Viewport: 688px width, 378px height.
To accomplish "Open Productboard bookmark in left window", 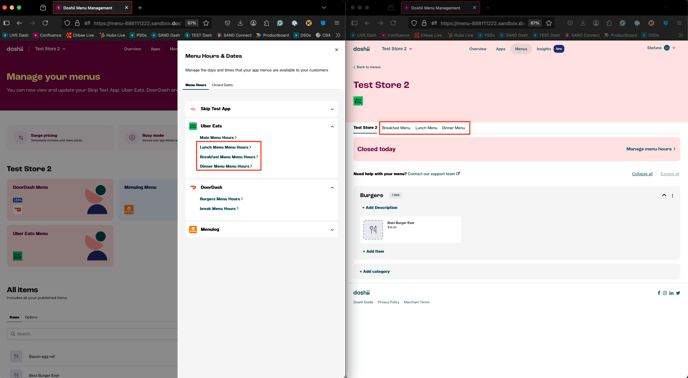I will click(272, 35).
